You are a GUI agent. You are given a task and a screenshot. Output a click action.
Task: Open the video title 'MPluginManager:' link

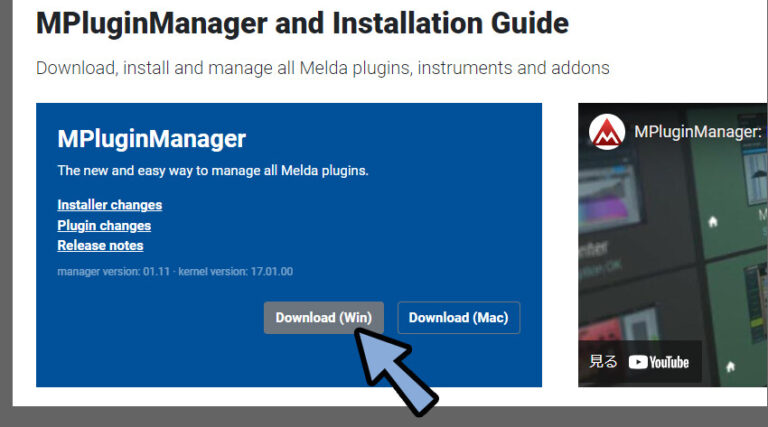[697, 132]
